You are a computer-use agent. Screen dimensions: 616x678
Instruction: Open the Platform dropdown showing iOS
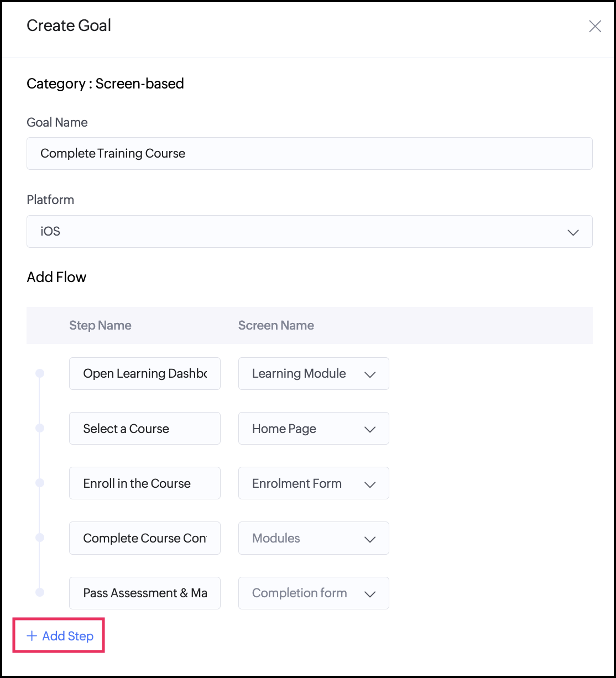click(309, 231)
